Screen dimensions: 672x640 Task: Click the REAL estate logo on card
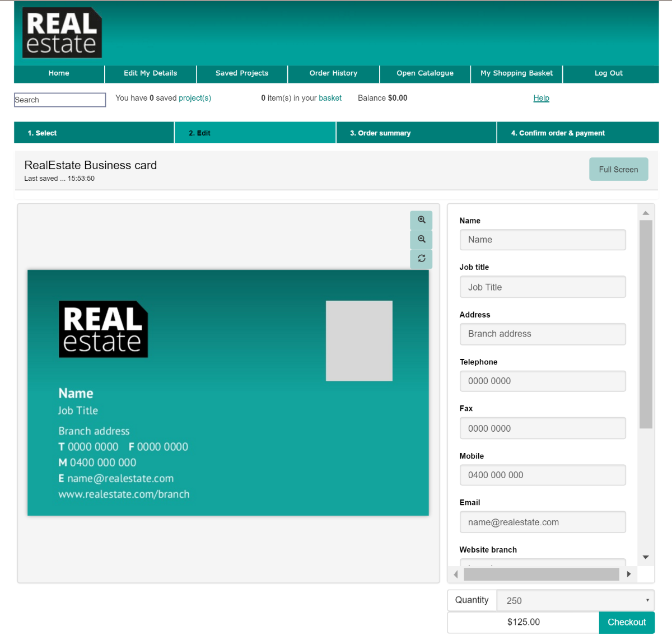pos(104,329)
